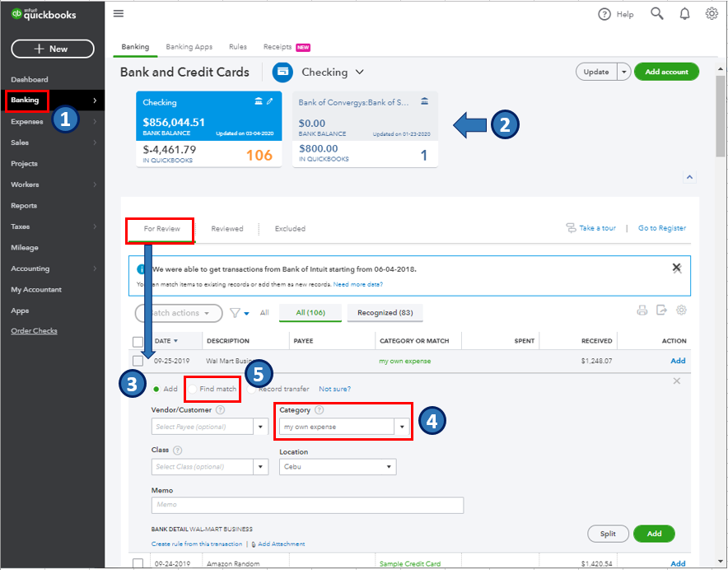728x570 pixels.
Task: Click bank icon on Checking card
Action: 259,100
